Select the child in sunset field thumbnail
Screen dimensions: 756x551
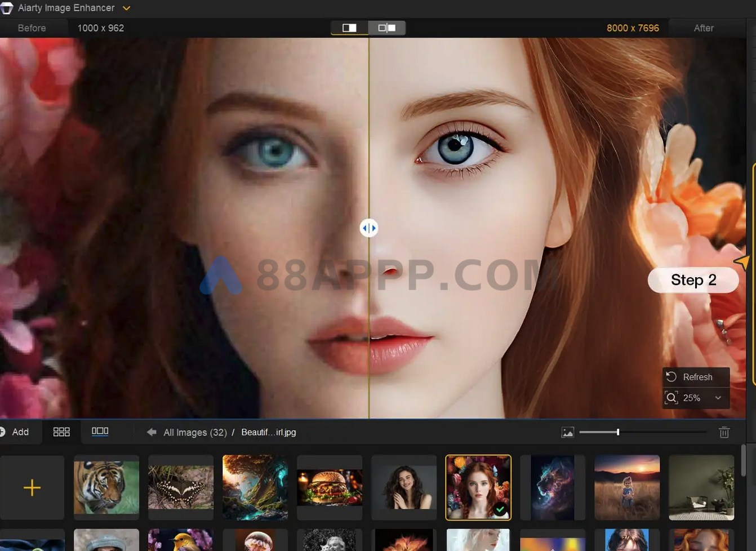click(627, 487)
